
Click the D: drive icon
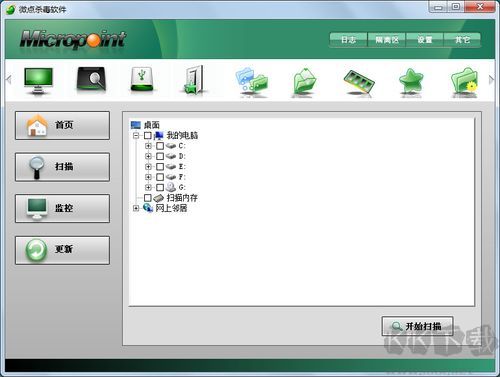[x=171, y=156]
